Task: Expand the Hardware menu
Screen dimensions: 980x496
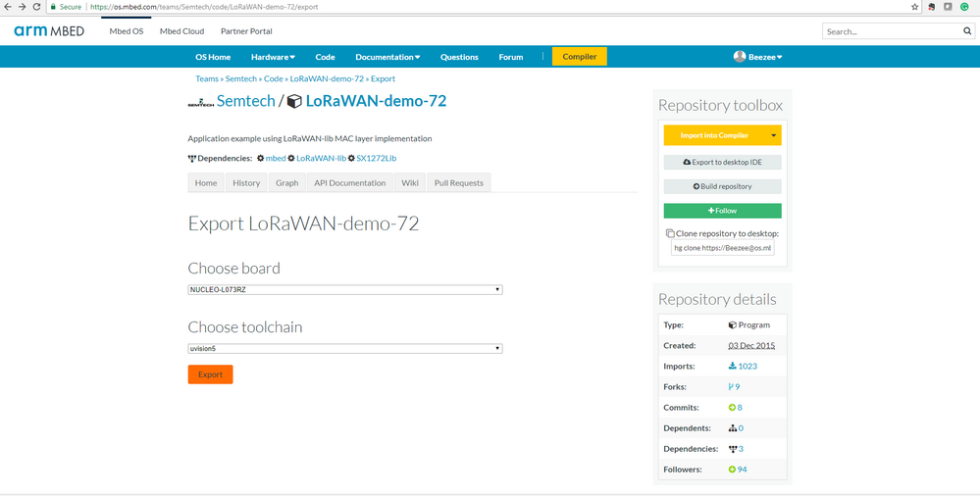Action: 273,57
